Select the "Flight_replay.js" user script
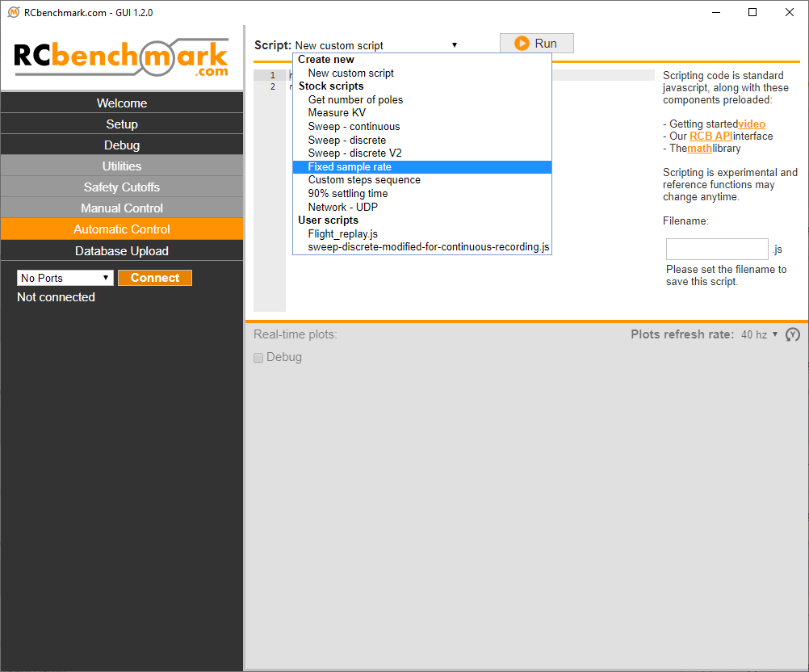 pyautogui.click(x=344, y=233)
